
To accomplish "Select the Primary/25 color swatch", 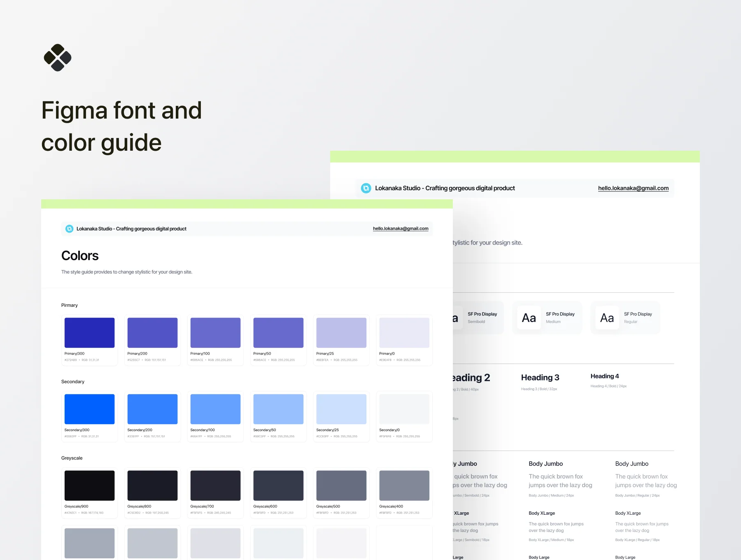I will point(341,333).
